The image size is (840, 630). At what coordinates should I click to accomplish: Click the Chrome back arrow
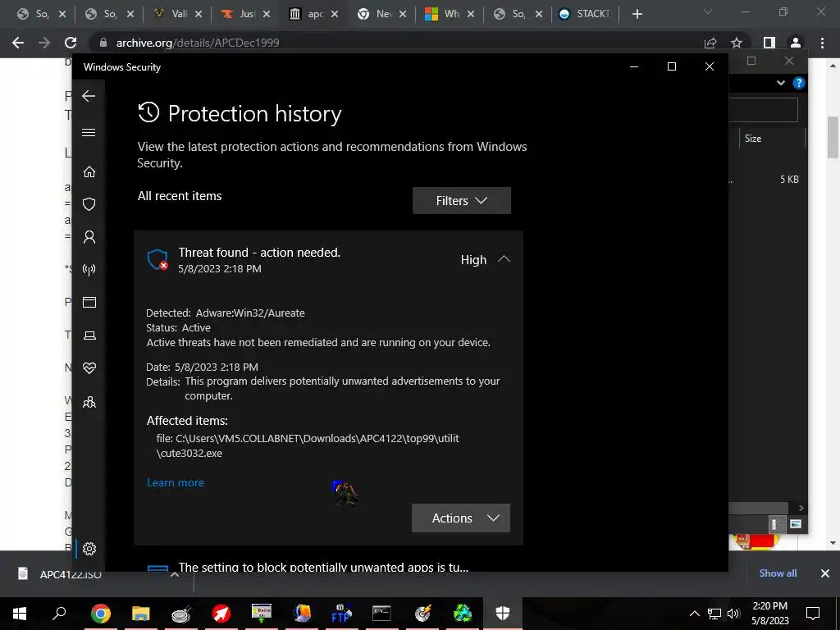(18, 43)
